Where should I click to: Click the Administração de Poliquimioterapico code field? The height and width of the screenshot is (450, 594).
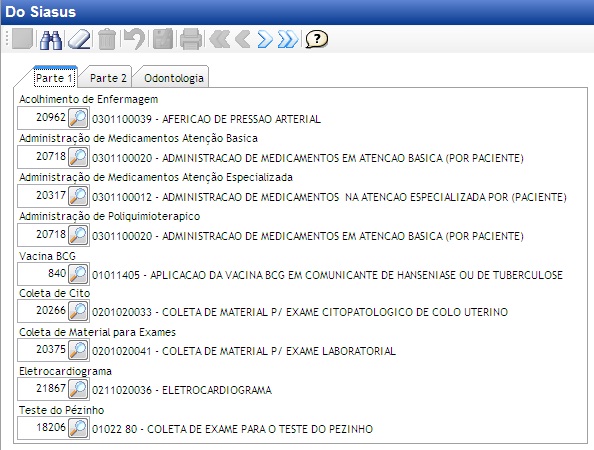coord(43,234)
